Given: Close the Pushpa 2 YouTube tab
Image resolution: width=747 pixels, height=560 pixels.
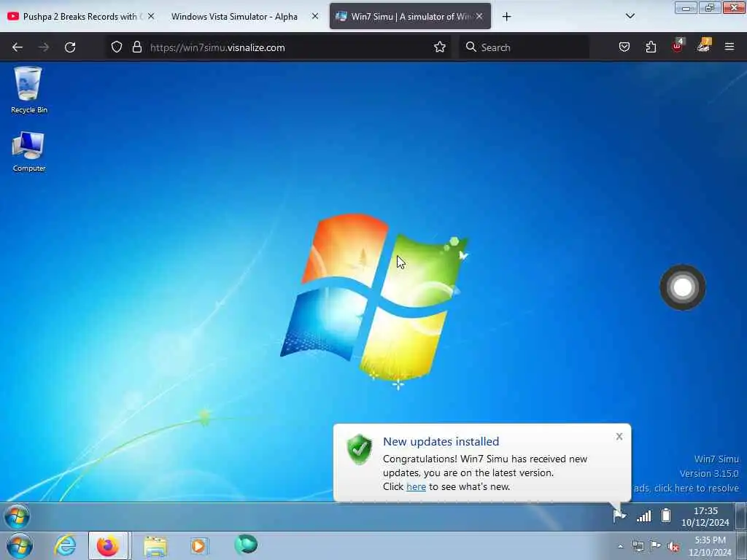Looking at the screenshot, I should click(151, 16).
